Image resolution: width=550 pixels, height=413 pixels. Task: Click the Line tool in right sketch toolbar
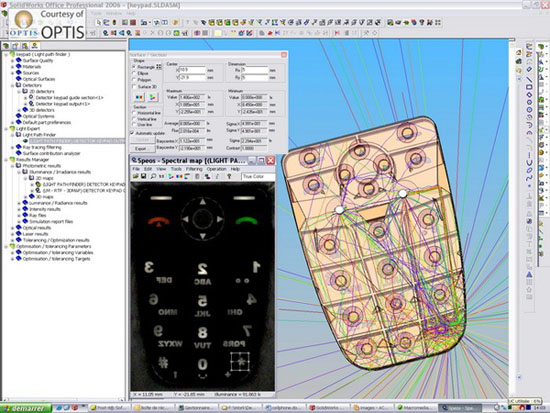coord(529,79)
